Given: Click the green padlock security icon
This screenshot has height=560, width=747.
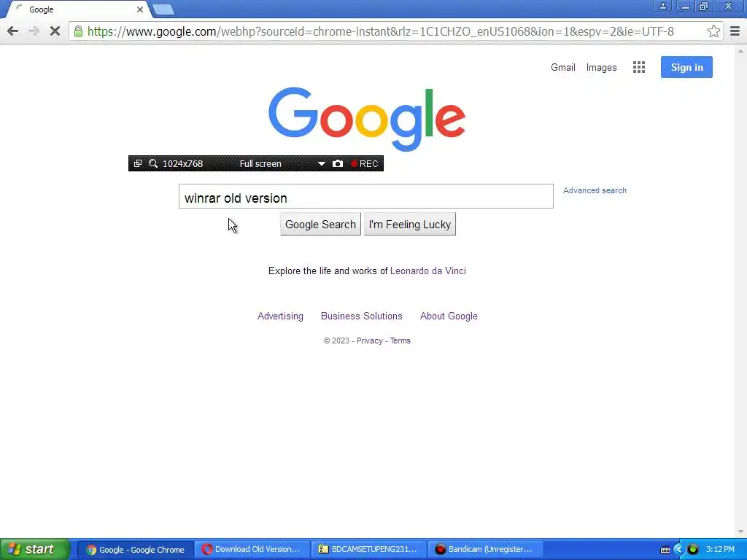Looking at the screenshot, I should pyautogui.click(x=78, y=31).
